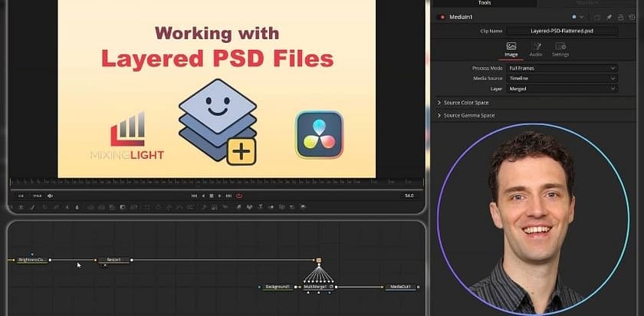
Task: Open the Media Source dropdown
Action: click(x=562, y=78)
